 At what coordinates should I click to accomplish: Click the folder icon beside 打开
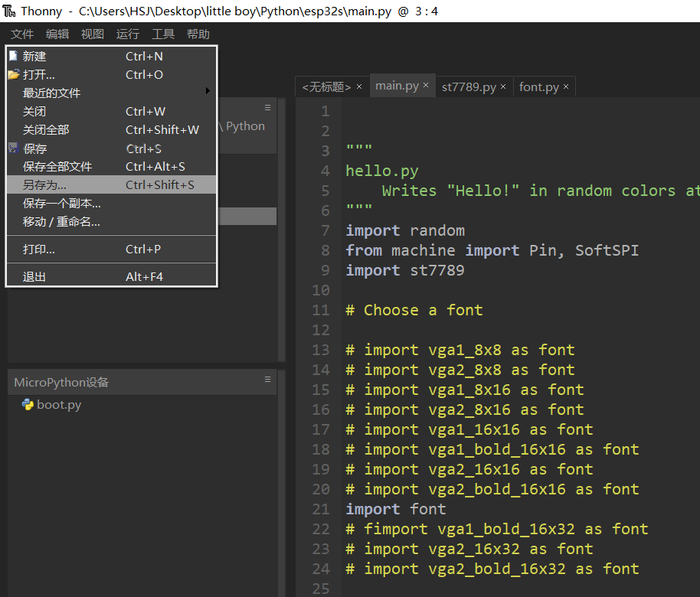(x=16, y=74)
